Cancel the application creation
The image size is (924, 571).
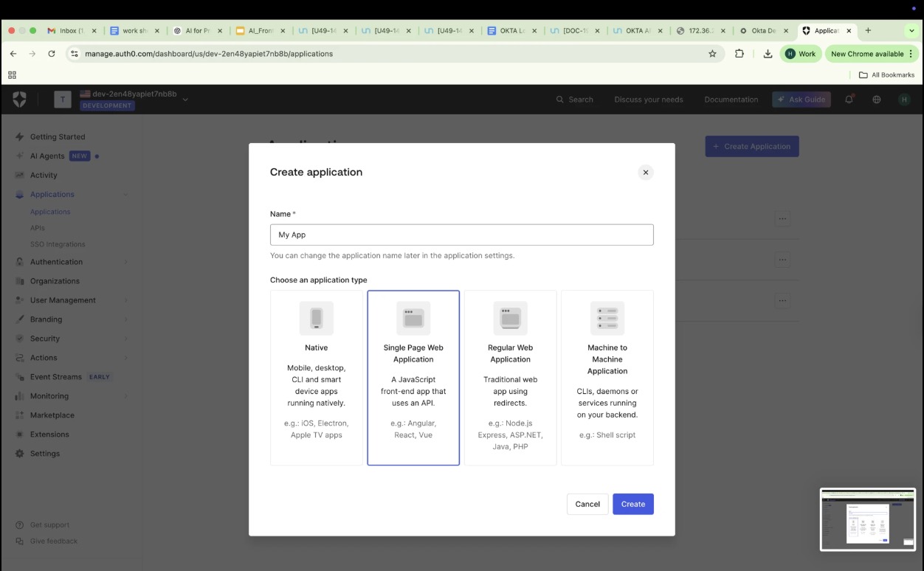[587, 504]
